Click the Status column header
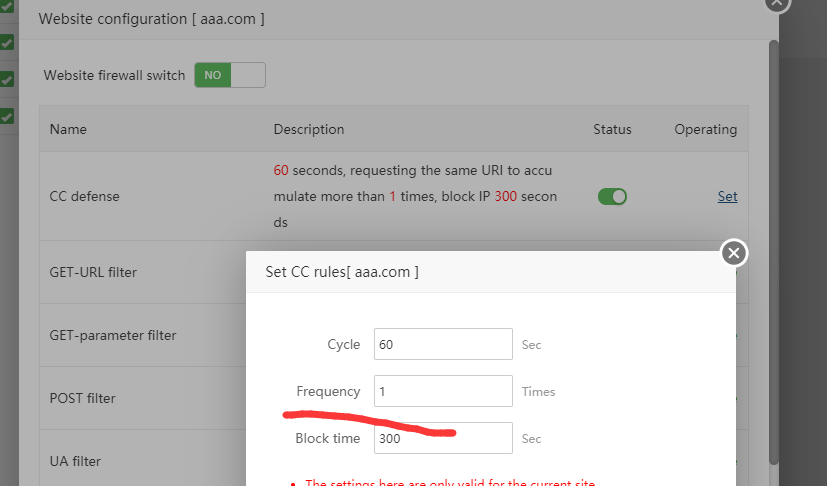This screenshot has height=486, width=827. 612,129
